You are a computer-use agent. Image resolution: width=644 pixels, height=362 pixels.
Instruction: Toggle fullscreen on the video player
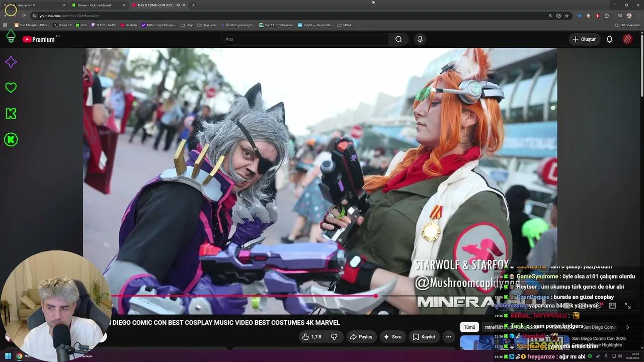(627, 305)
